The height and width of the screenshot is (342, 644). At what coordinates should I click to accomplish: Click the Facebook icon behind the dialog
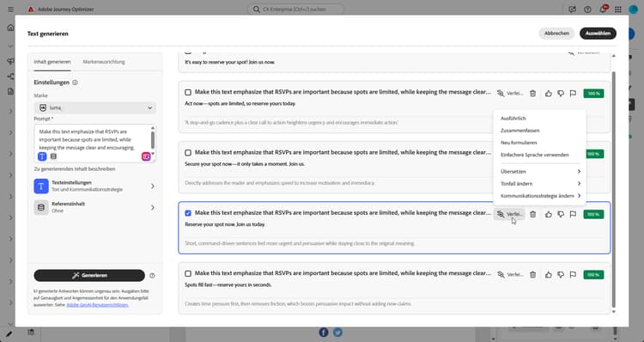point(324,333)
